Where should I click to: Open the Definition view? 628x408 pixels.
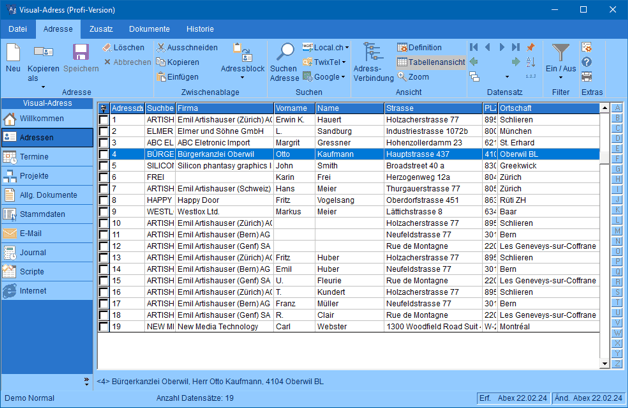419,48
